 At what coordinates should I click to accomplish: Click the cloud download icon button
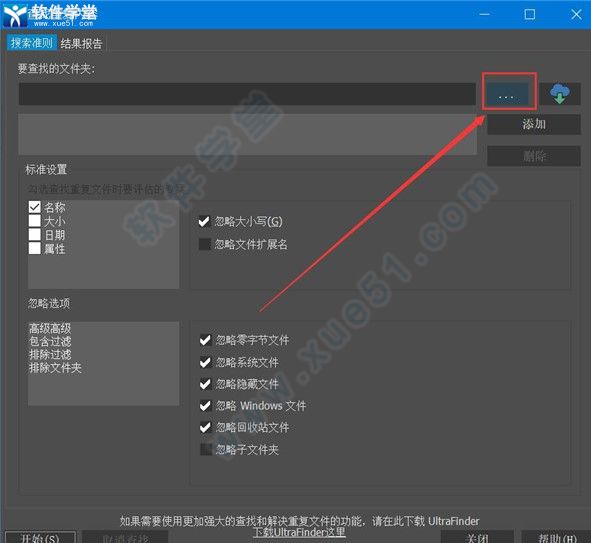click(560, 94)
